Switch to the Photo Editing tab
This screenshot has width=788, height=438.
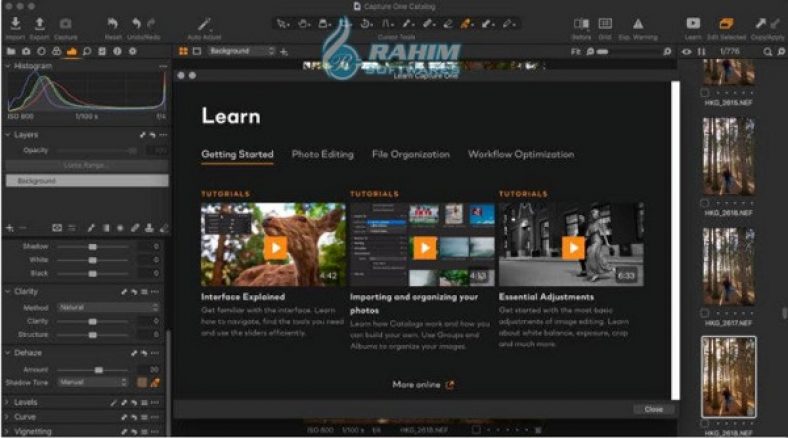coord(323,154)
